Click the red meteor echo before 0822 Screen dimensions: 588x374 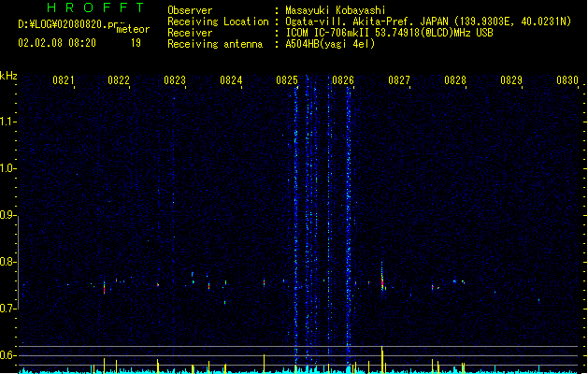pos(105,288)
